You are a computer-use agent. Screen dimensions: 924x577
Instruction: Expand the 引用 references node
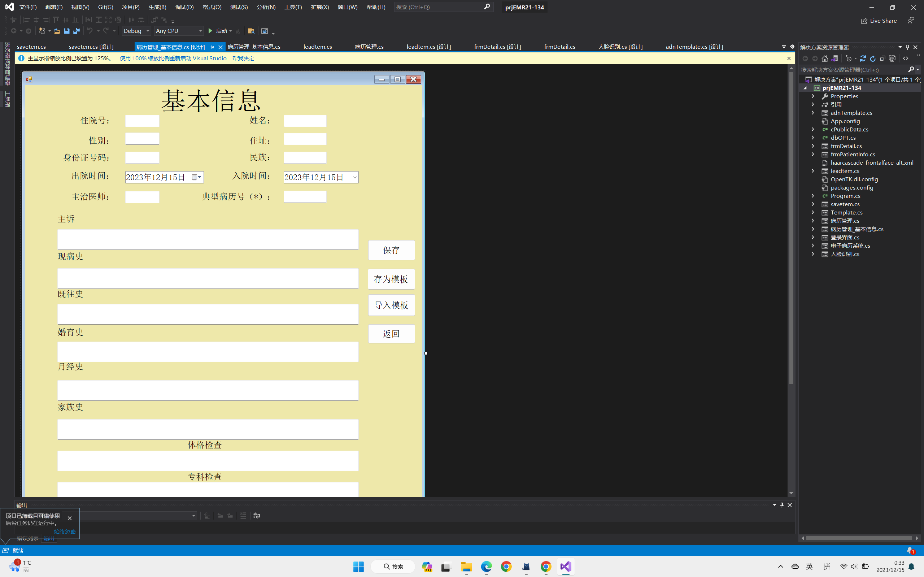(x=812, y=105)
